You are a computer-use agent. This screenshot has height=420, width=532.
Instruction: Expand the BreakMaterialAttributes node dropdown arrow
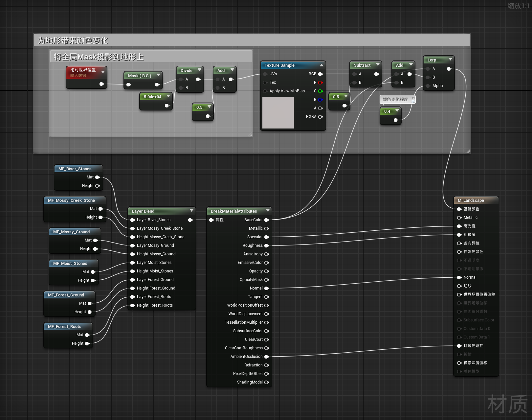tap(268, 210)
